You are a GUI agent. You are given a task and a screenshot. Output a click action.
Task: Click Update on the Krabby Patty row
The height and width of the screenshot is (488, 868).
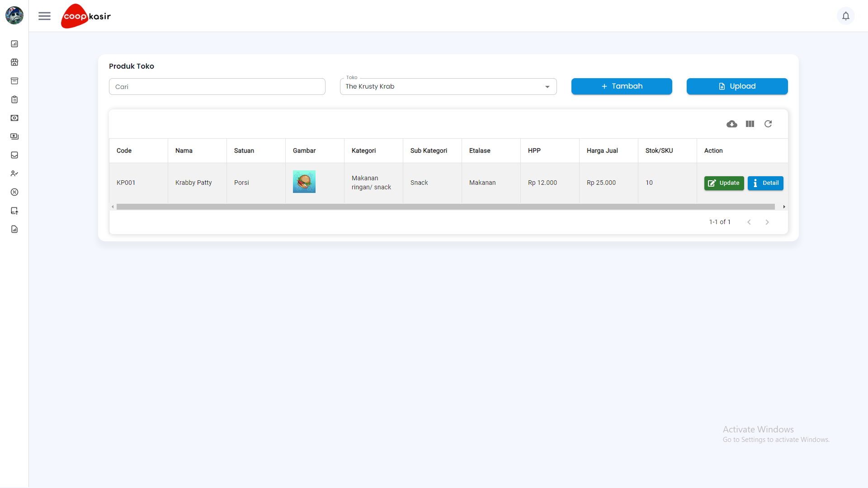pos(724,183)
